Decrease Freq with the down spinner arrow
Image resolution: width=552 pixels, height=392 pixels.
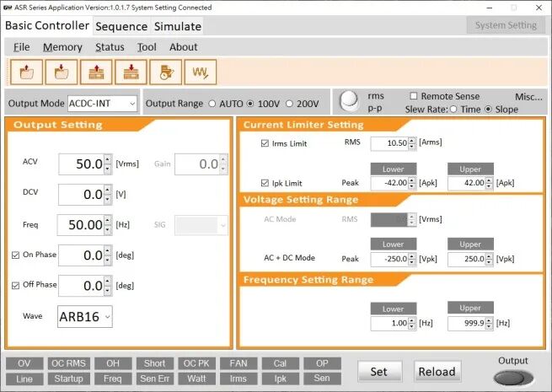[108, 230]
